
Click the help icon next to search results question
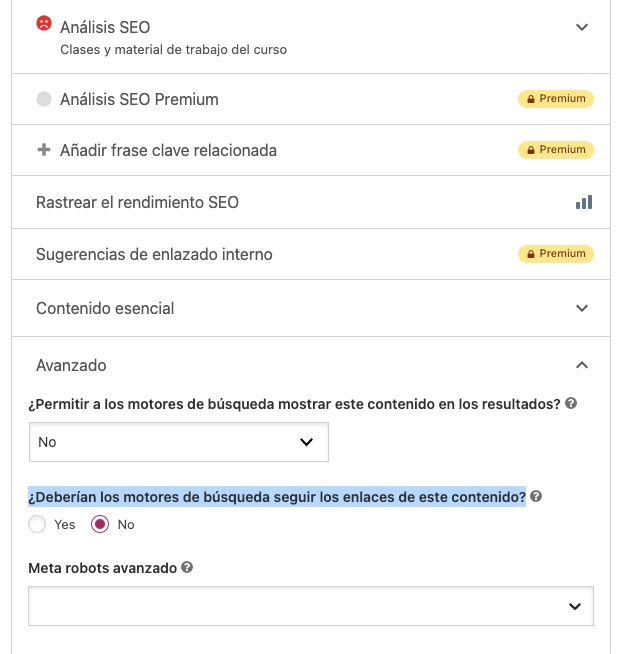(x=571, y=403)
